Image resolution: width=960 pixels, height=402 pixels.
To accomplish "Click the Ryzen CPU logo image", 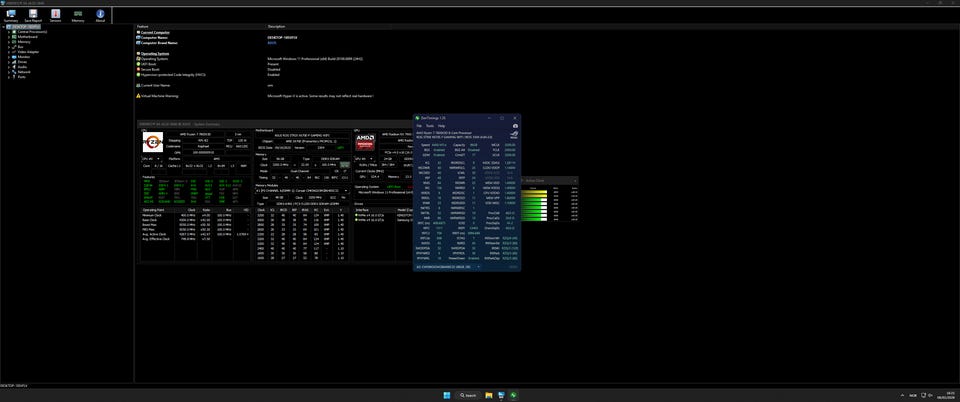I will (x=152, y=142).
